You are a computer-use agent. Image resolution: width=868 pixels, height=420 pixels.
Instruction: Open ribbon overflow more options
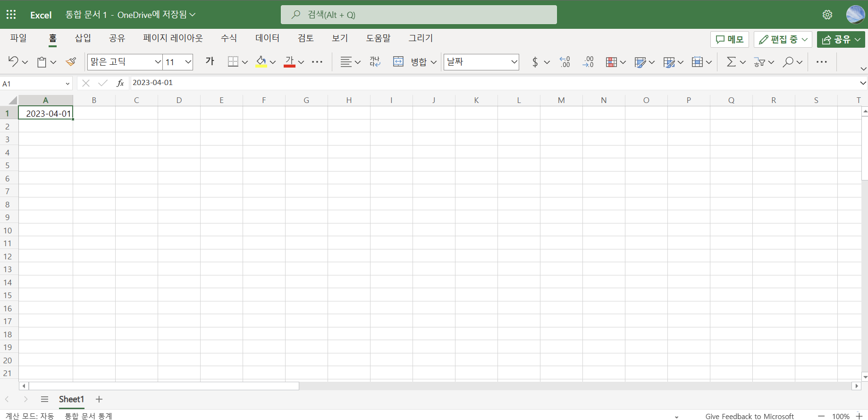(x=822, y=62)
